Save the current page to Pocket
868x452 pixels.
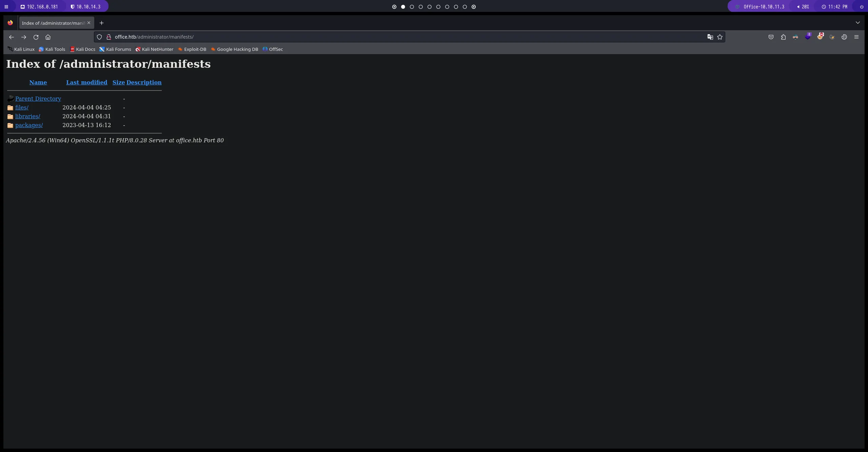click(771, 37)
